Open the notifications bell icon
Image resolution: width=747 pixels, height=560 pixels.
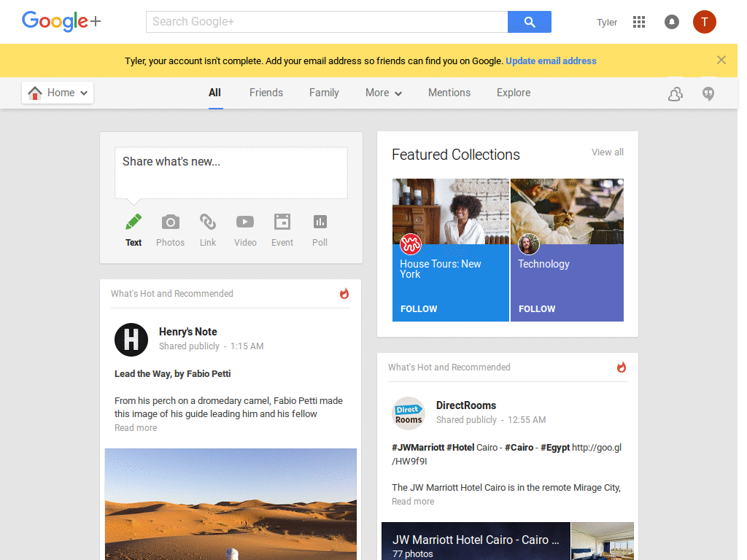pyautogui.click(x=672, y=22)
